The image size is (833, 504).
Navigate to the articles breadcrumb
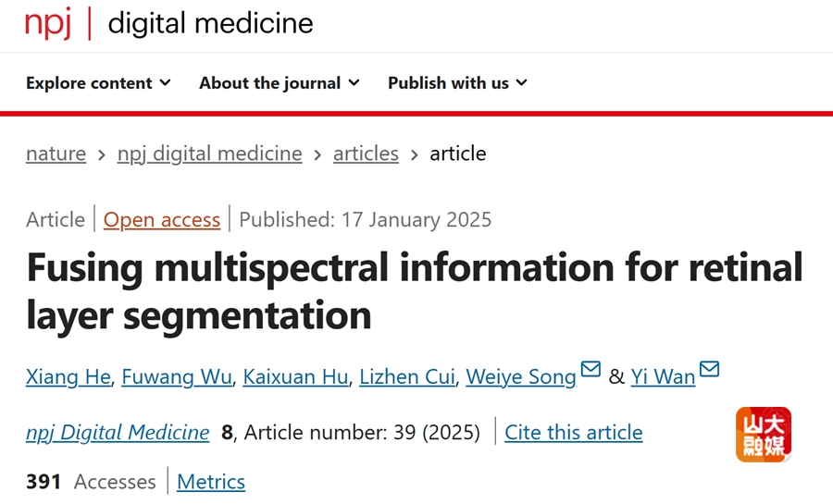(x=366, y=154)
